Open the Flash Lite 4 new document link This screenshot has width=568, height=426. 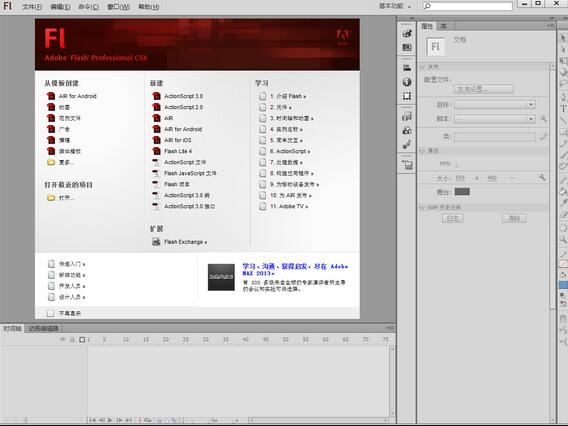(178, 151)
